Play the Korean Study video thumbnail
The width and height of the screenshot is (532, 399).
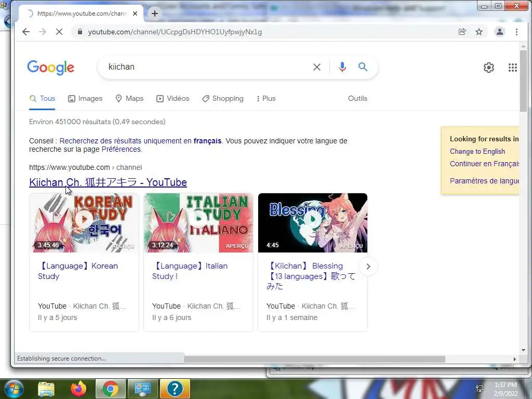coord(84,222)
